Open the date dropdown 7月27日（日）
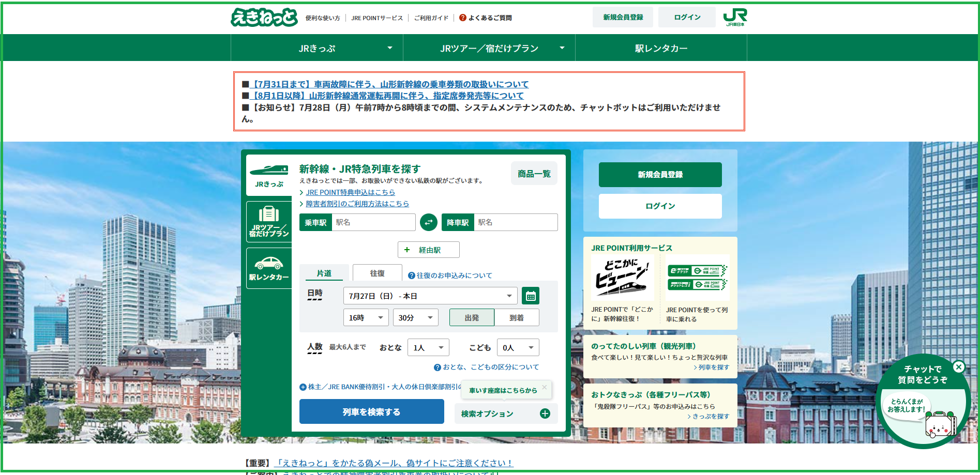This screenshot has height=475, width=980. pyautogui.click(x=430, y=296)
